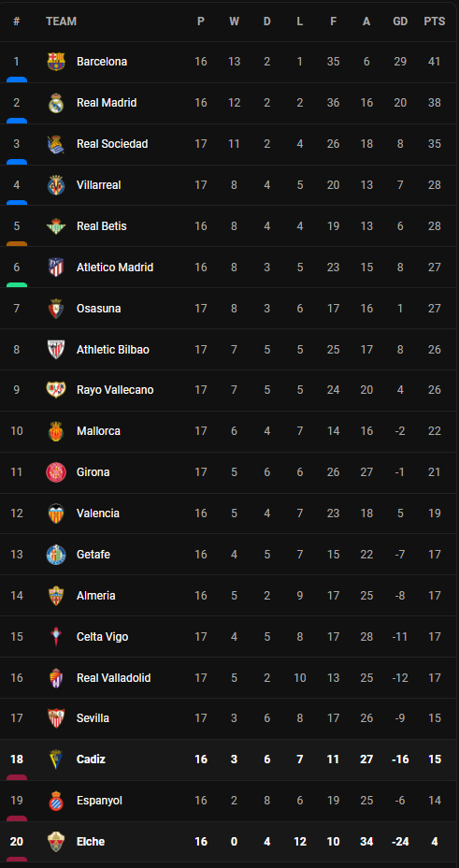Click the Sevilla team name
The height and width of the screenshot is (868, 459).
pos(93,718)
